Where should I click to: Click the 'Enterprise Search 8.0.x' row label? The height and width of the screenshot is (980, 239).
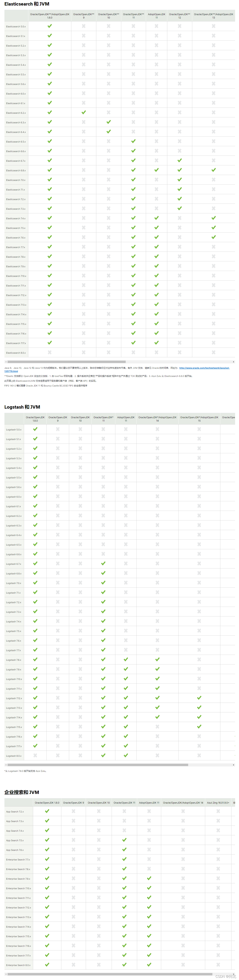click(x=18, y=965)
